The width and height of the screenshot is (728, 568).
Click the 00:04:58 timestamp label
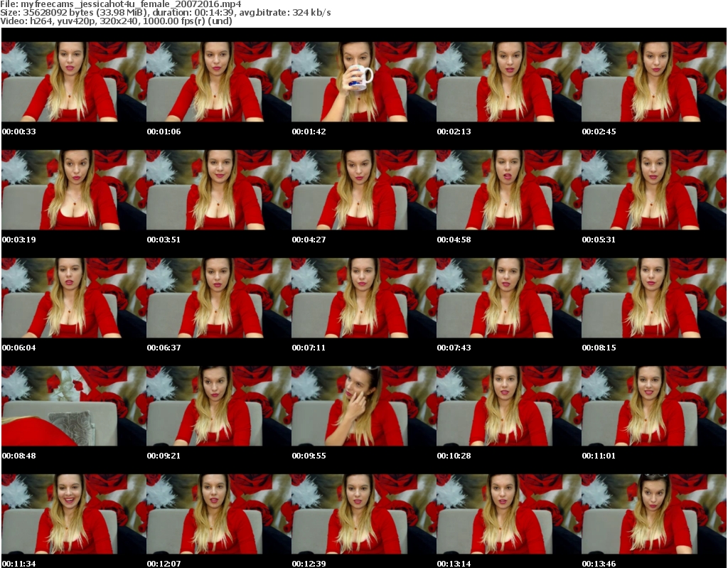(x=454, y=240)
